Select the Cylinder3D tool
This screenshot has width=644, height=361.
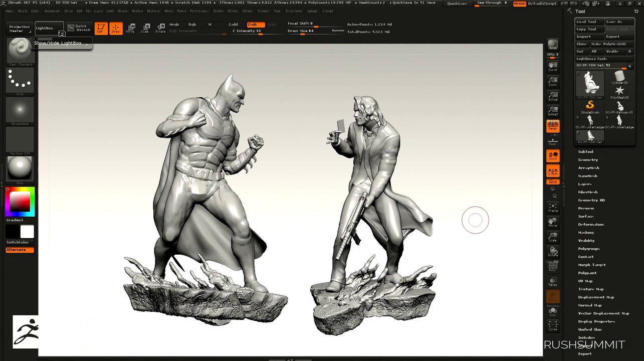click(x=619, y=78)
